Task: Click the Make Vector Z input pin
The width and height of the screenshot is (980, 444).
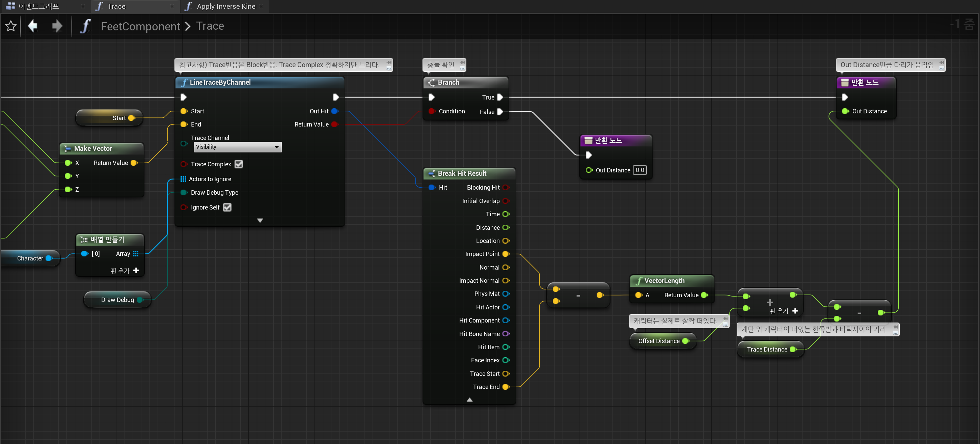Action: (x=68, y=189)
